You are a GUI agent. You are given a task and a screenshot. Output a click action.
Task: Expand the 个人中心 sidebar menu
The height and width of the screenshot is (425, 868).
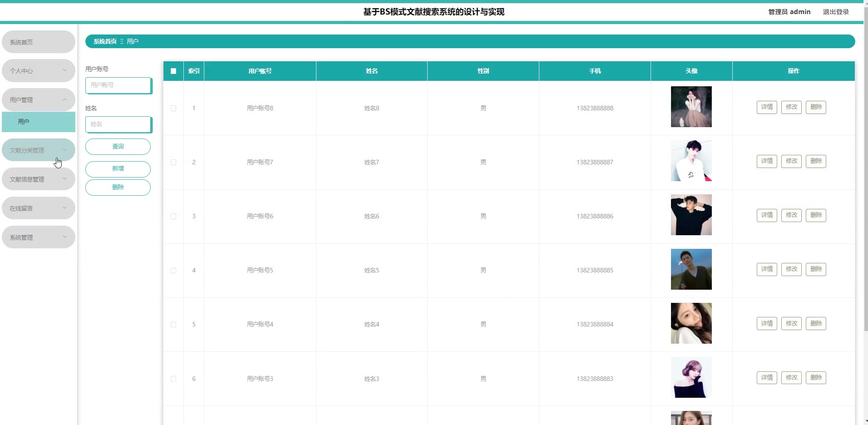(x=39, y=70)
